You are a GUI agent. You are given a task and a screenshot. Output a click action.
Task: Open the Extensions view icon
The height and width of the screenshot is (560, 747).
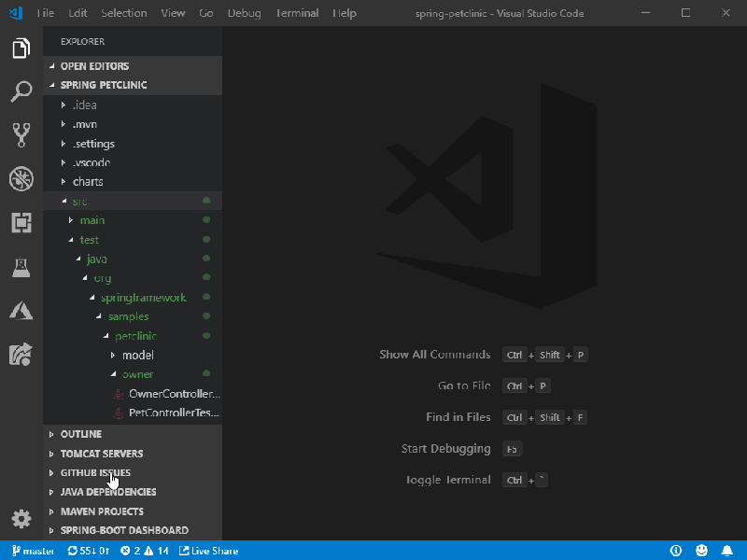click(21, 223)
